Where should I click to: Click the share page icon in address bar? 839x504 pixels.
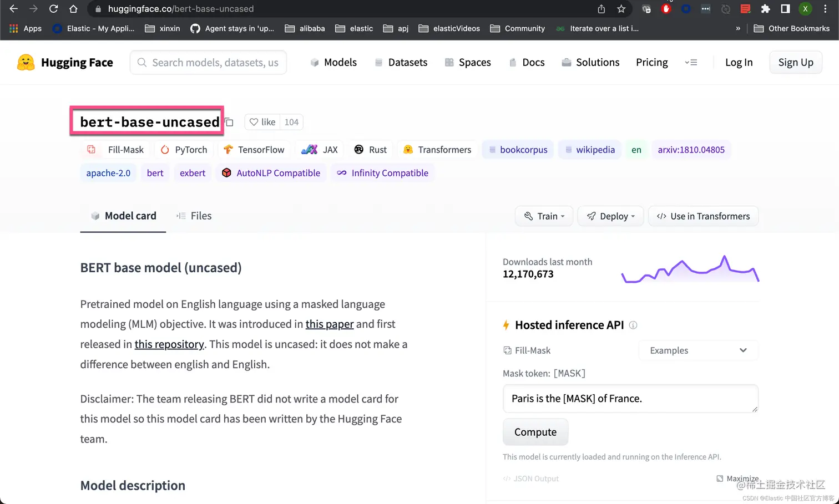[x=602, y=9]
